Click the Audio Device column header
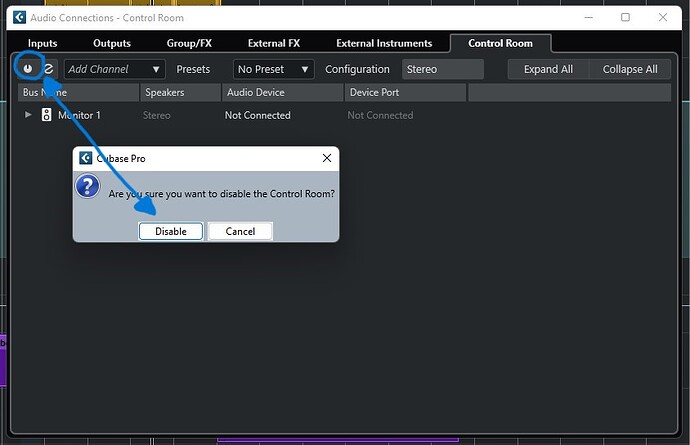This screenshot has width=690, height=445. tap(283, 92)
